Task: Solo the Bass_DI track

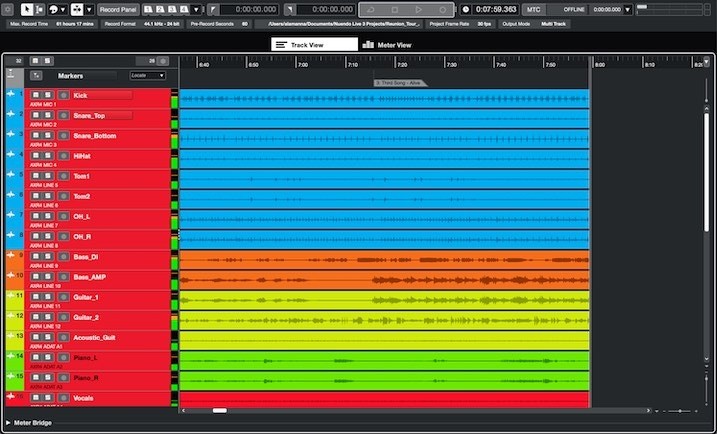Action: [x=48, y=257]
